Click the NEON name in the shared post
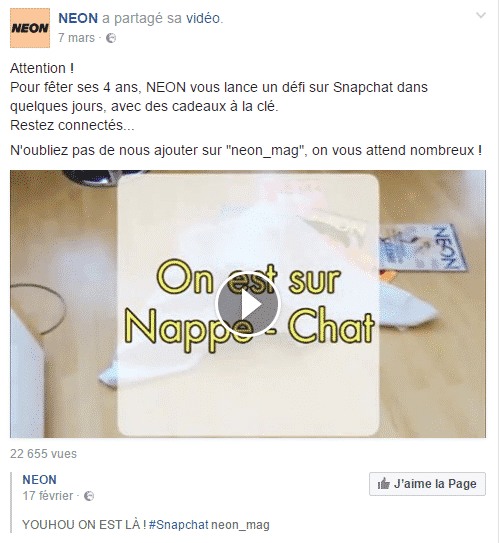The image size is (499, 543). click(x=39, y=480)
